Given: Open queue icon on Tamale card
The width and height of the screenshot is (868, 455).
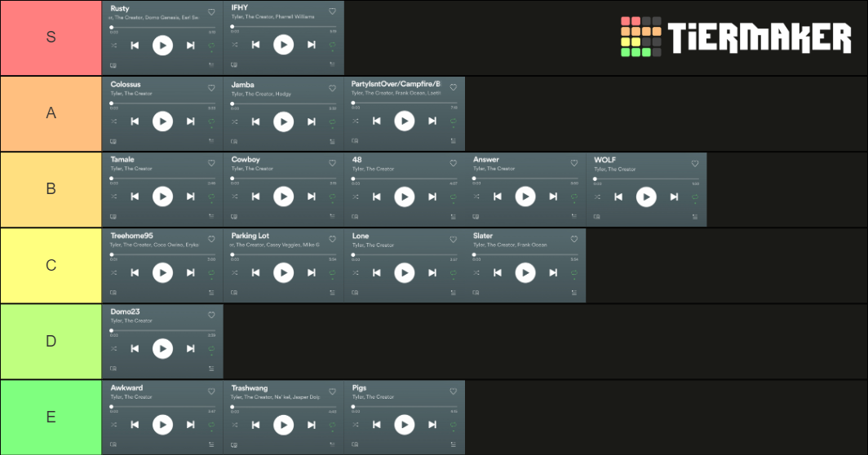Looking at the screenshot, I should click(211, 216).
